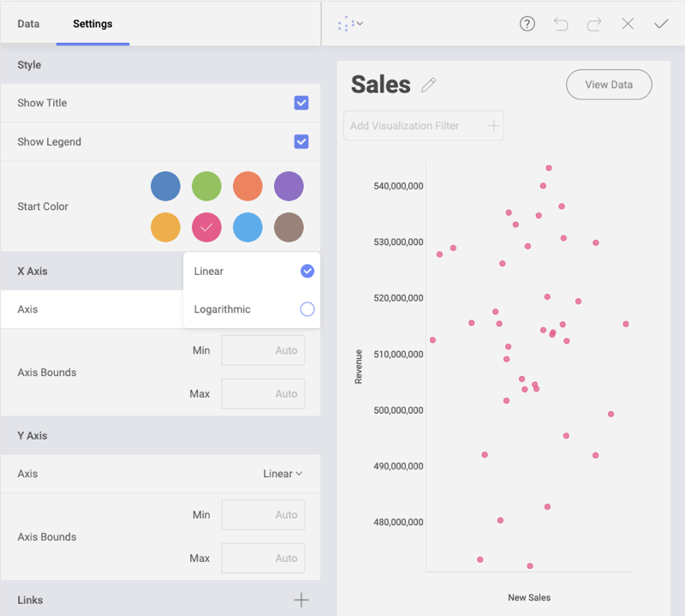Switch to the Data tab
The image size is (685, 616).
pos(28,24)
